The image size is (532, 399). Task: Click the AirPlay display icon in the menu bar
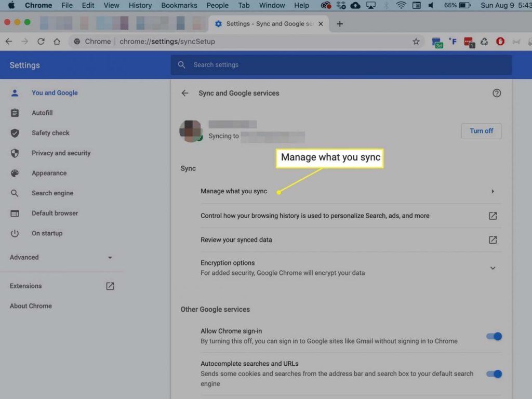point(370,5)
